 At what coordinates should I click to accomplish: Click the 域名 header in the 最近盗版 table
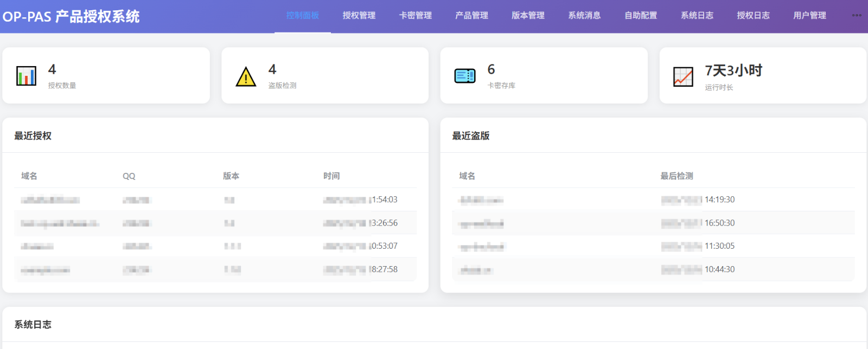click(467, 176)
